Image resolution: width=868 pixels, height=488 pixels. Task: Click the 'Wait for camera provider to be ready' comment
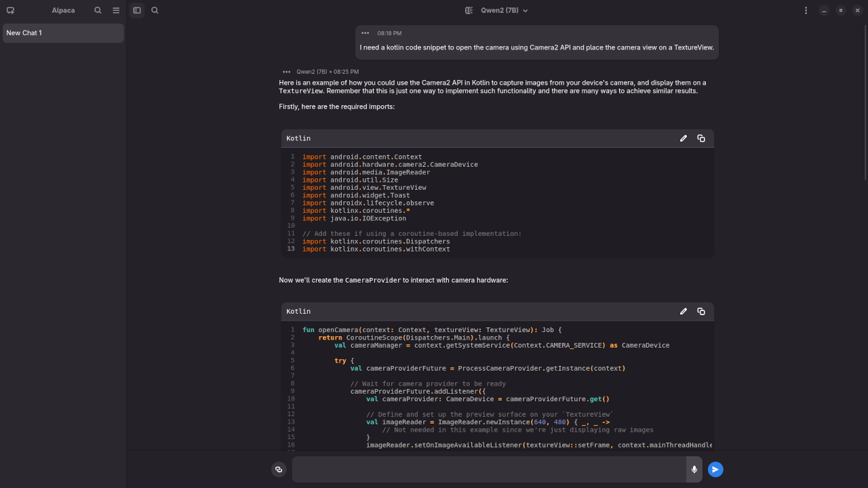428,384
